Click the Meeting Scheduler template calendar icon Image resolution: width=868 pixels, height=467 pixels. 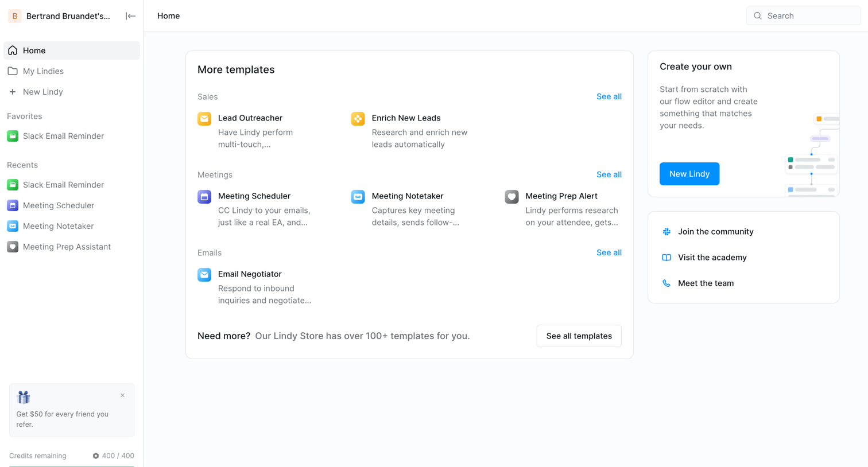tap(204, 197)
